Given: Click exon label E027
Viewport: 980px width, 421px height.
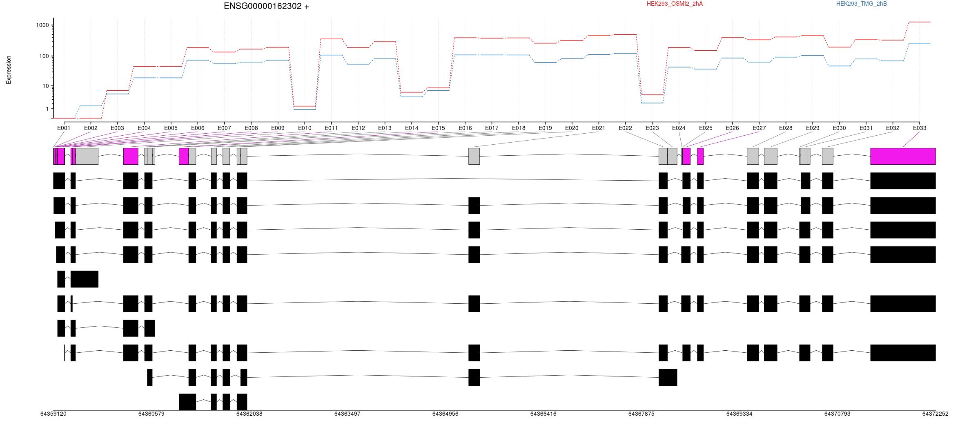Looking at the screenshot, I should pyautogui.click(x=759, y=128).
